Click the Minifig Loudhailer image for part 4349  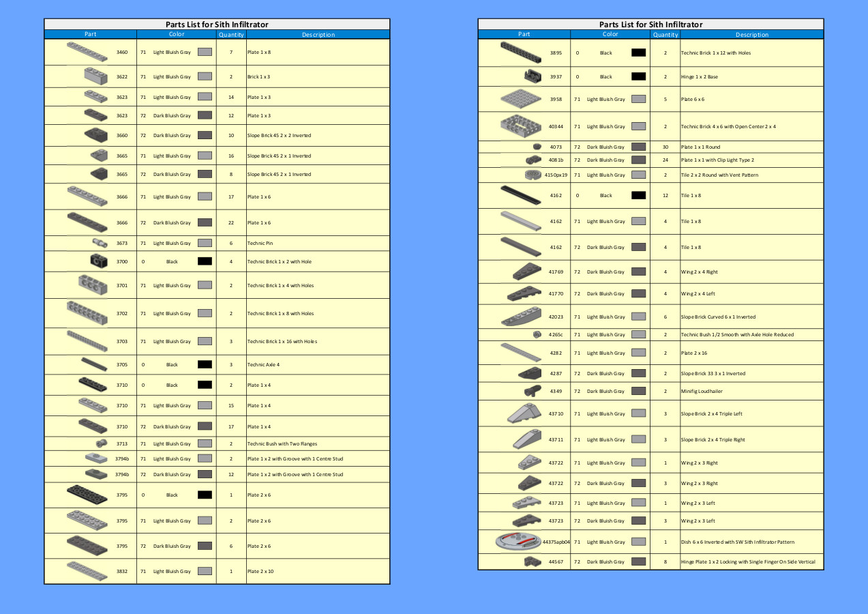click(x=533, y=391)
